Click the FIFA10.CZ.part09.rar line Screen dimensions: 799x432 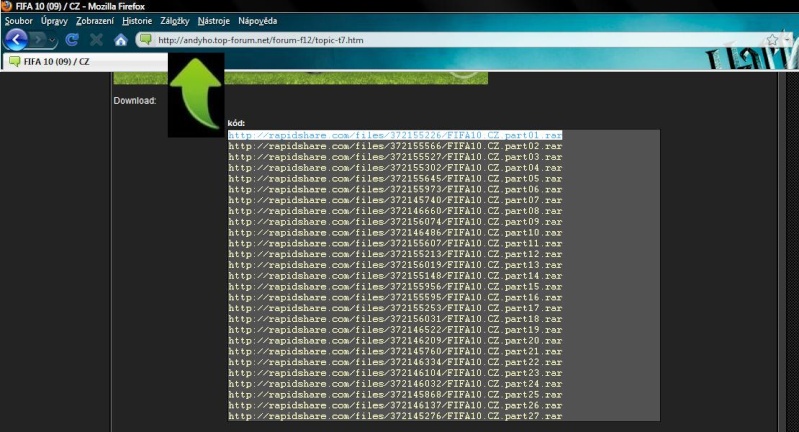(x=395, y=222)
